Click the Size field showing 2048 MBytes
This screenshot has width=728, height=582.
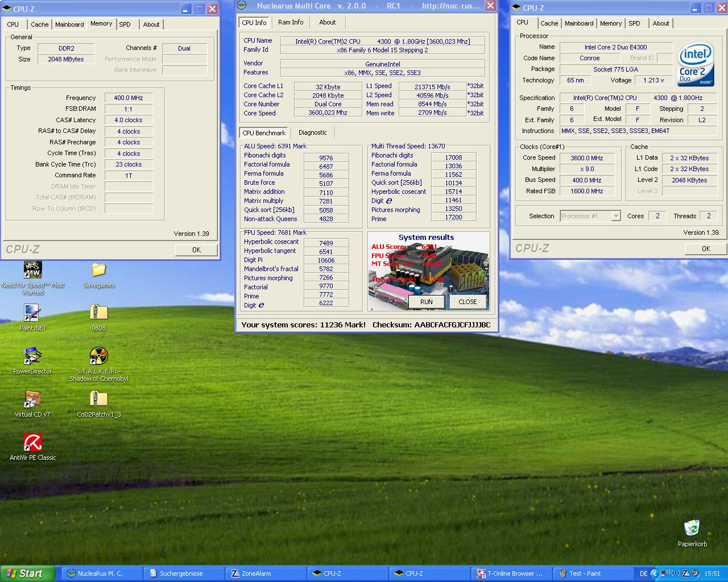pos(66,59)
